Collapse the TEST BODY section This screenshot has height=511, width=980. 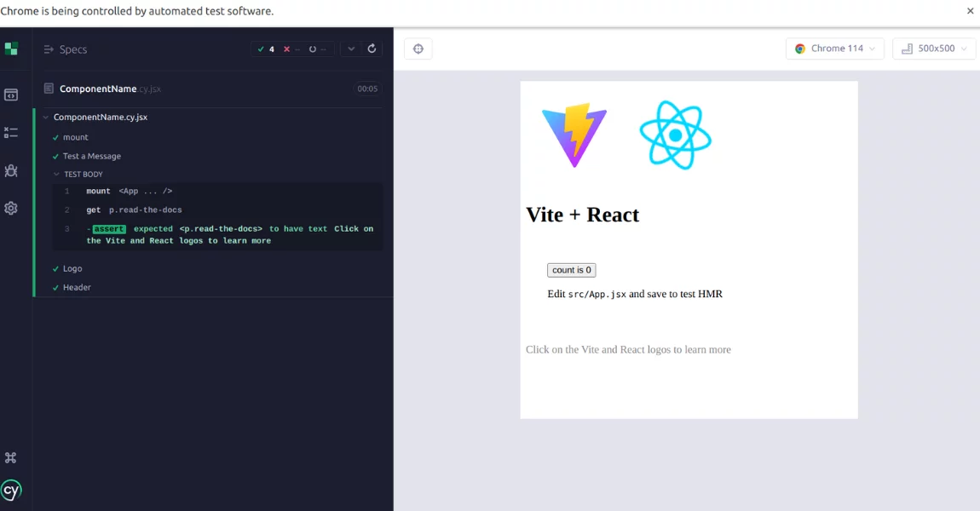tap(57, 175)
